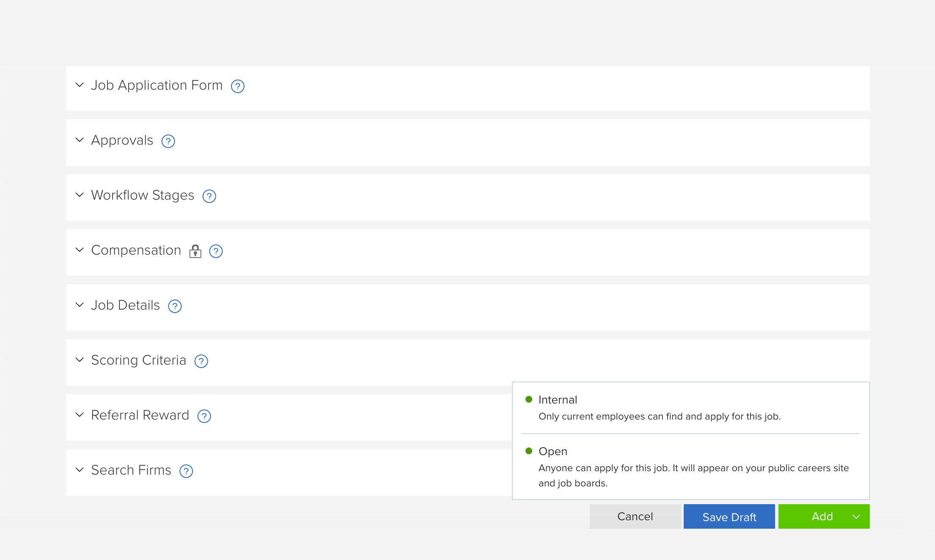935x560 pixels.
Task: Expand the Job Details chevron
Action: 80,305
